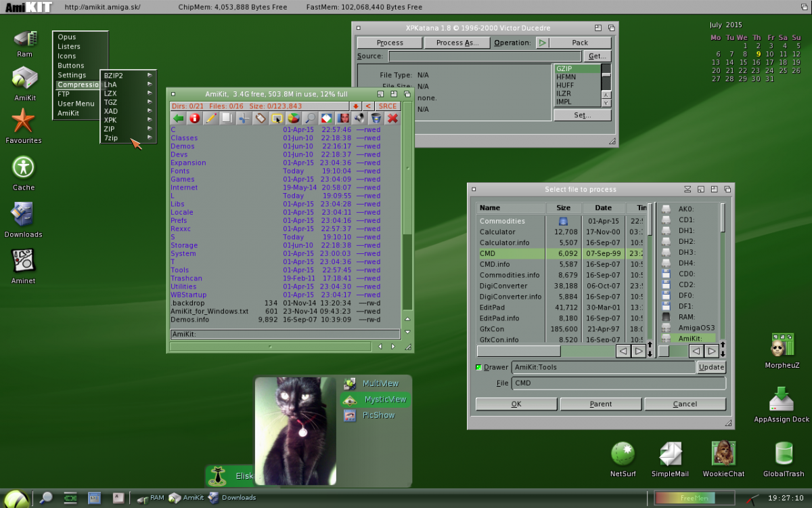Click the Parent button in the file requester
812x508 pixels.
(x=601, y=404)
